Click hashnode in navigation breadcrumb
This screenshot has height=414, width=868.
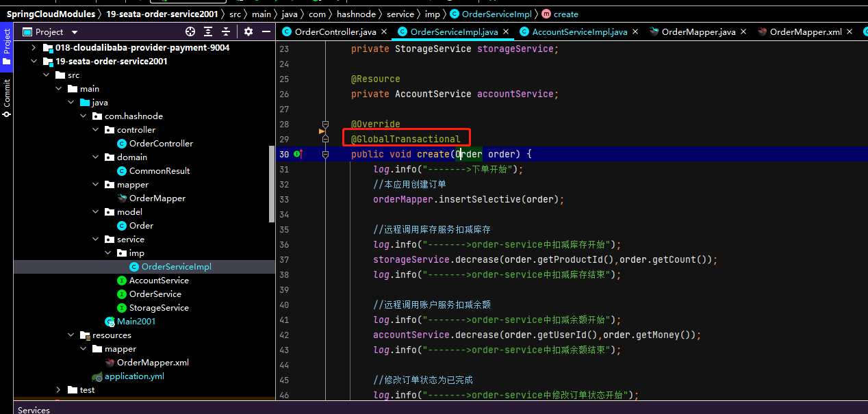click(355, 14)
